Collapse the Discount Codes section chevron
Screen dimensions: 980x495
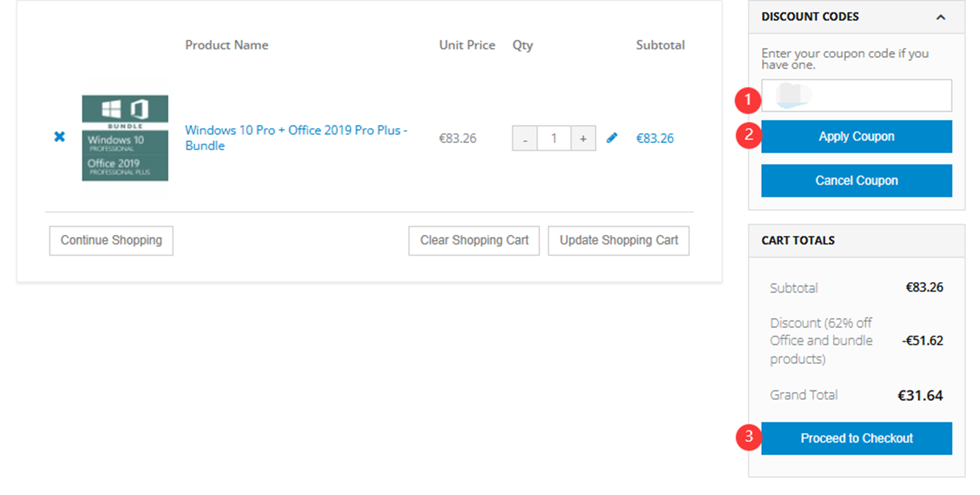pos(940,17)
